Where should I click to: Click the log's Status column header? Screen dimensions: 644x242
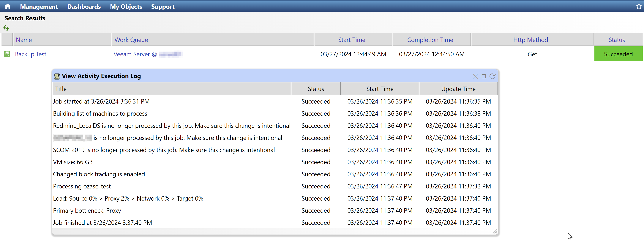pos(316,89)
